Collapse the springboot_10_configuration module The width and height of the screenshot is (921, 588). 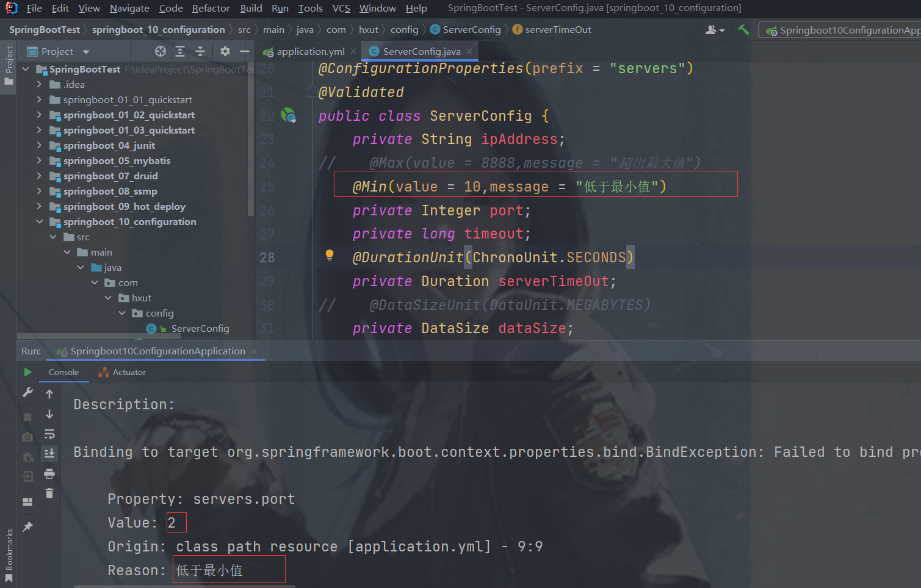39,221
